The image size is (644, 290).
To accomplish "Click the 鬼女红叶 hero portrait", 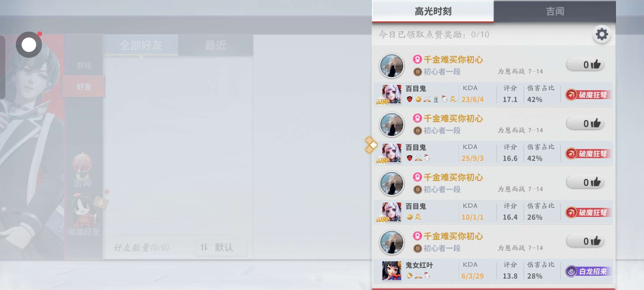I will [x=391, y=271].
